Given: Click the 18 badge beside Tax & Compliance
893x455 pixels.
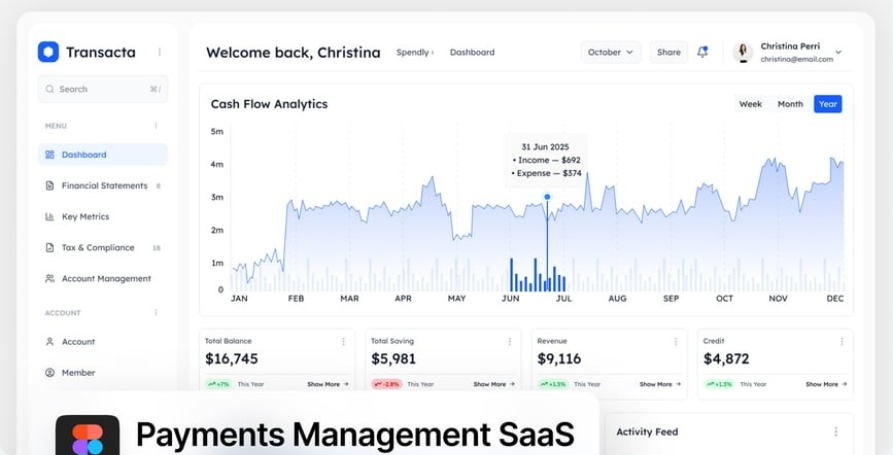Looking at the screenshot, I should coord(157,248).
